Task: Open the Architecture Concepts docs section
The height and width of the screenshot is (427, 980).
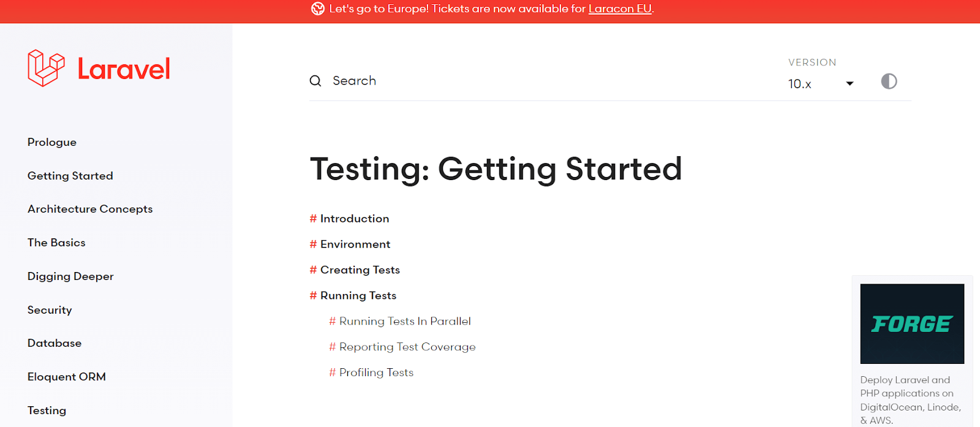Action: click(89, 208)
